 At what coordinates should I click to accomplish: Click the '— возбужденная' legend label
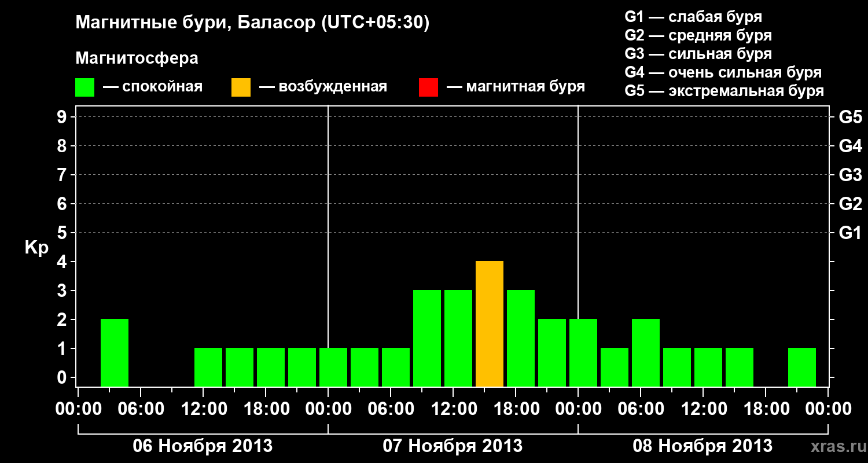tap(323, 87)
